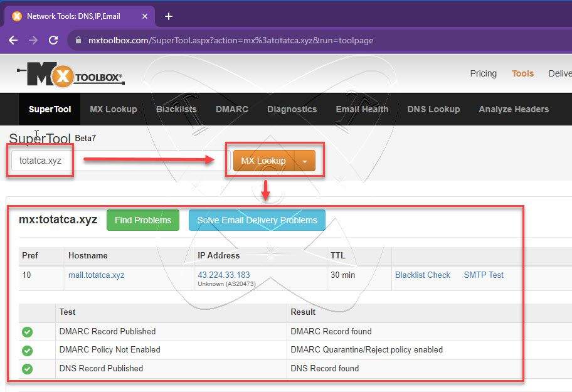The image size is (572, 392).
Task: Click green check beside DNS Record Published
Action: point(28,369)
